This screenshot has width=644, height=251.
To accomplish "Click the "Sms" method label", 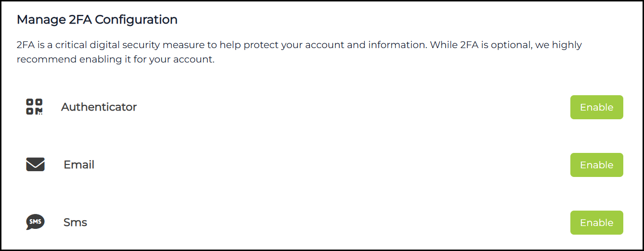I will pyautogui.click(x=75, y=222).
